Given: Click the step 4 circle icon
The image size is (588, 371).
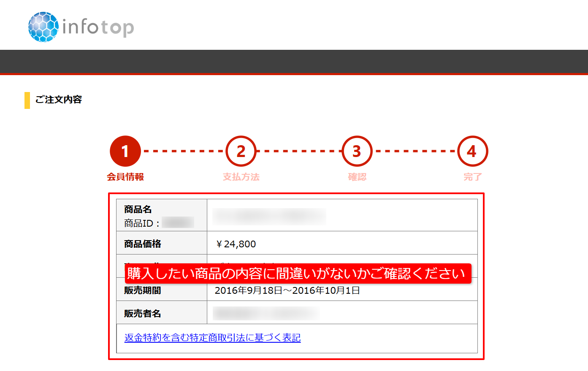Looking at the screenshot, I should click(472, 151).
